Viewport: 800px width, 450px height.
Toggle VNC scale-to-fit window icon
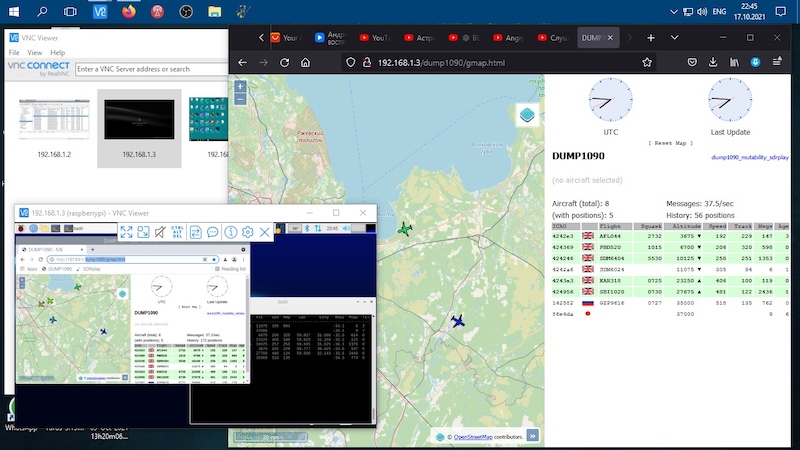click(x=143, y=232)
